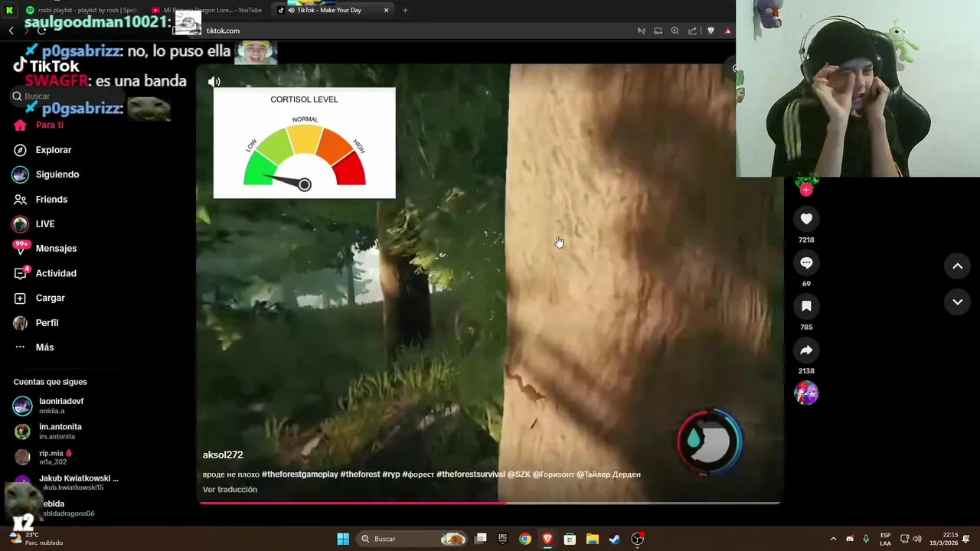
Task: Open Steam from the taskbar
Action: pyautogui.click(x=614, y=539)
